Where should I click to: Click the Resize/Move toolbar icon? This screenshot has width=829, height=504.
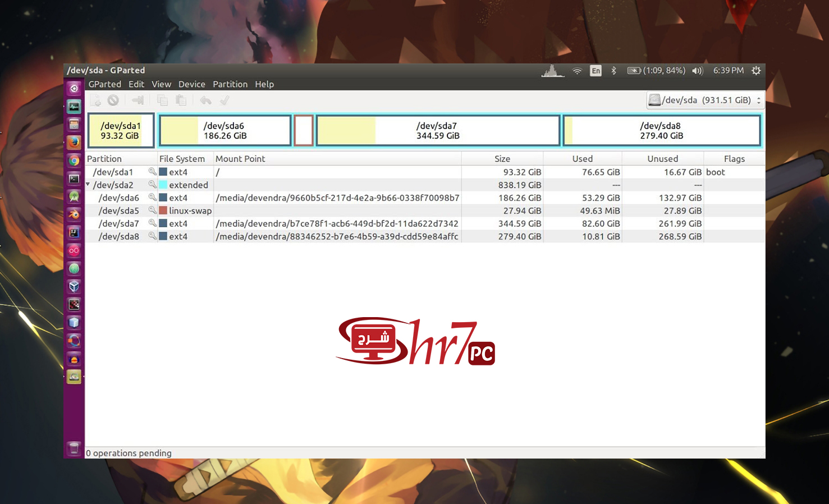138,100
